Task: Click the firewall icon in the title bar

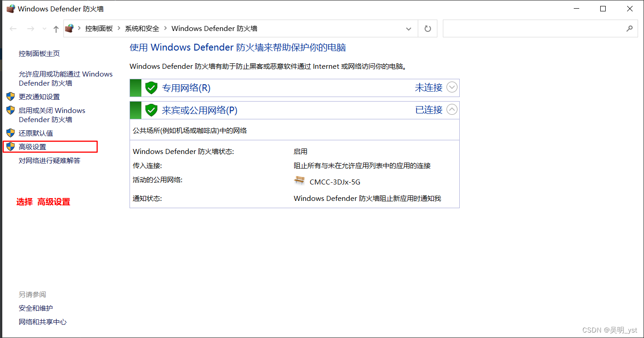Action: click(10, 9)
